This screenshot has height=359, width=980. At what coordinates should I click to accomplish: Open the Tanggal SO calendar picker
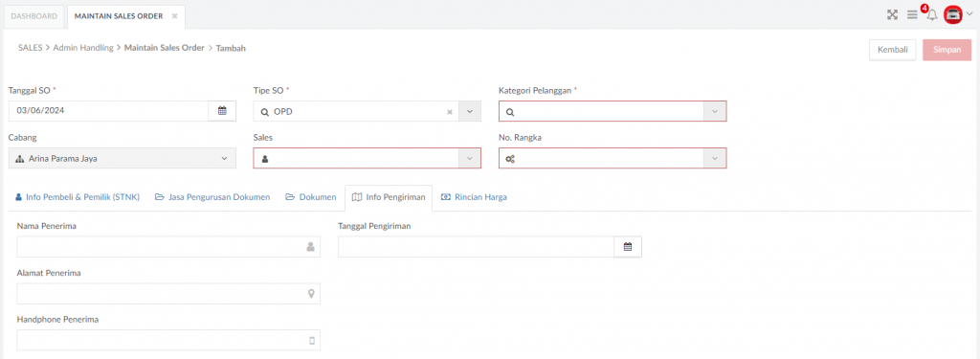coord(222,111)
